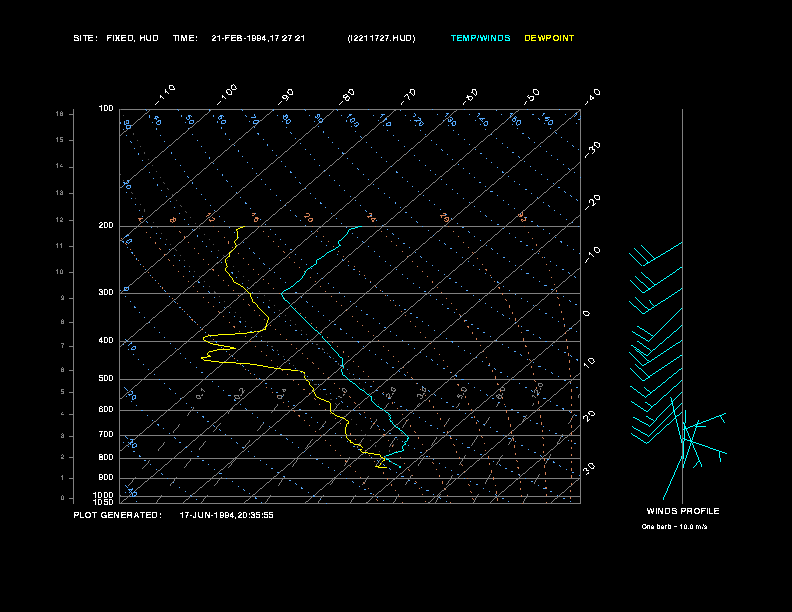Click the -40 isotherm label at corner

(593, 97)
